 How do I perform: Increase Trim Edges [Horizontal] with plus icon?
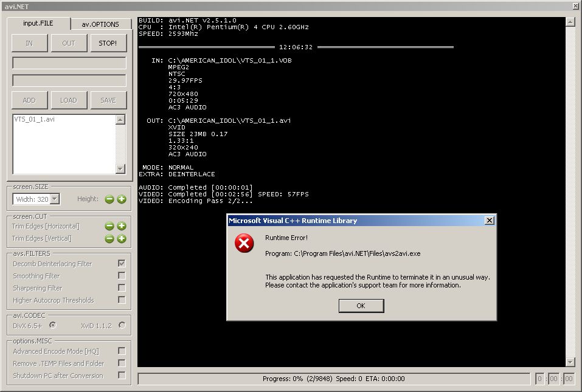(x=122, y=226)
